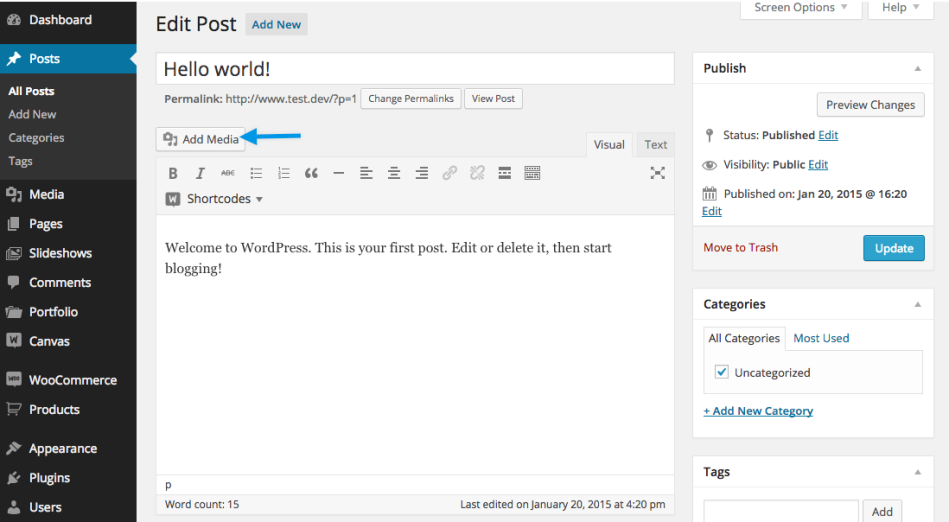Click the Update button
Image resolution: width=949 pixels, height=522 pixels.
893,248
